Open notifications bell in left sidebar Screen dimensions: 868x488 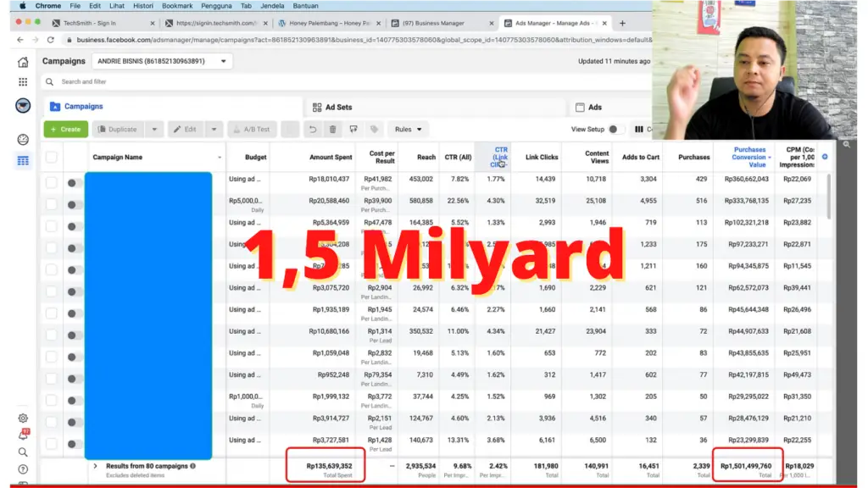pos(23,435)
